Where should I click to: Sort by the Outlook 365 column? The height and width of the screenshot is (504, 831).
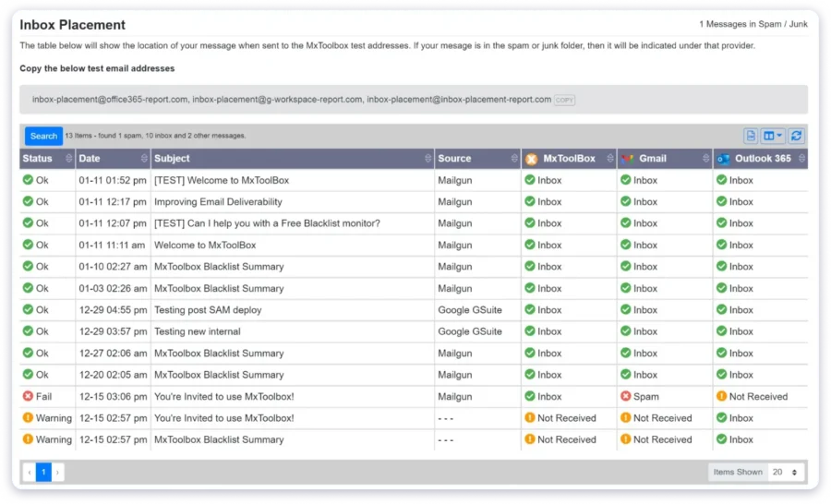(x=801, y=159)
